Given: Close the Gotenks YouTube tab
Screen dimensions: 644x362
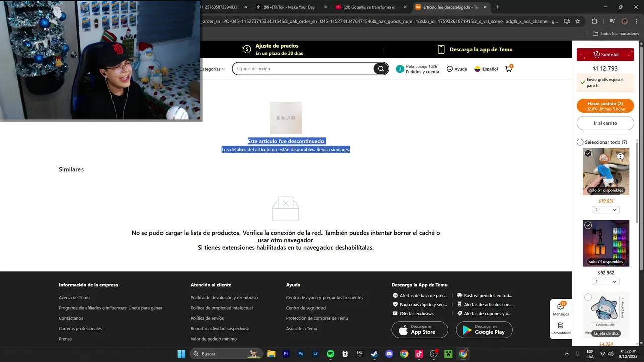Looking at the screenshot, I should click(x=406, y=7).
